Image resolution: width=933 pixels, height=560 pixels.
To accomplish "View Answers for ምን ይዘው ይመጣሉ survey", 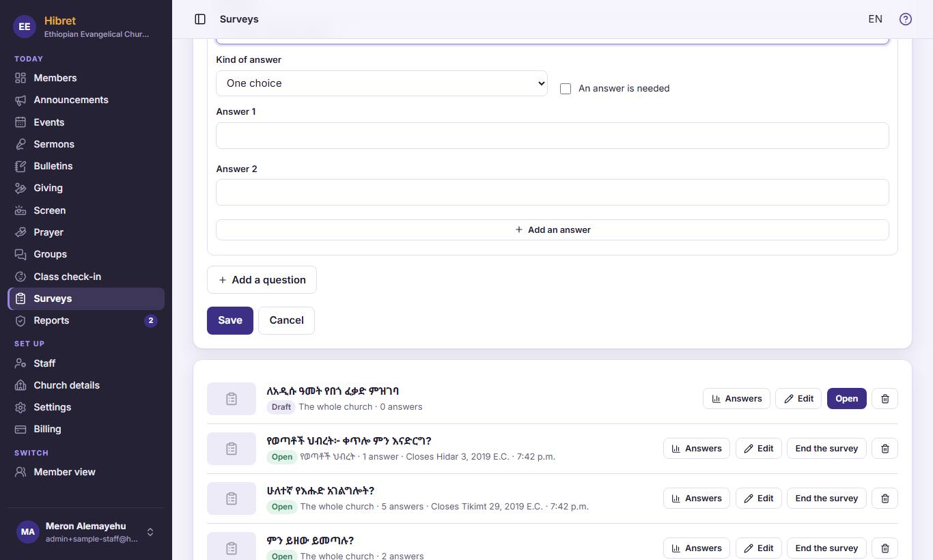I will 697,548.
